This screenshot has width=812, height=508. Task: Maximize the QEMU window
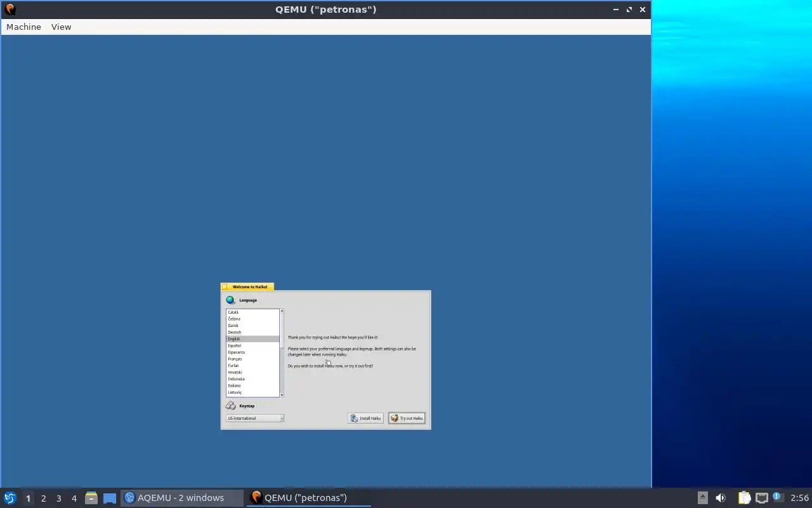(629, 10)
